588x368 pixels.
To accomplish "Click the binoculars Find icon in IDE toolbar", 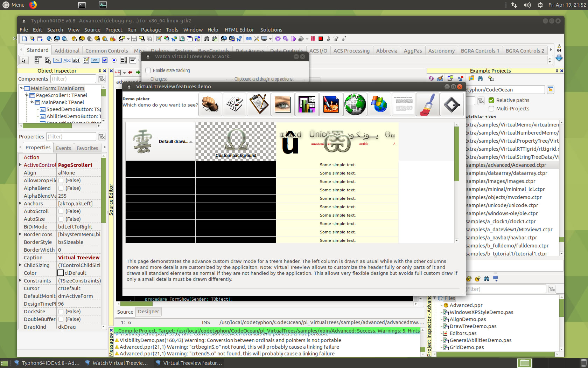I will (207, 39).
